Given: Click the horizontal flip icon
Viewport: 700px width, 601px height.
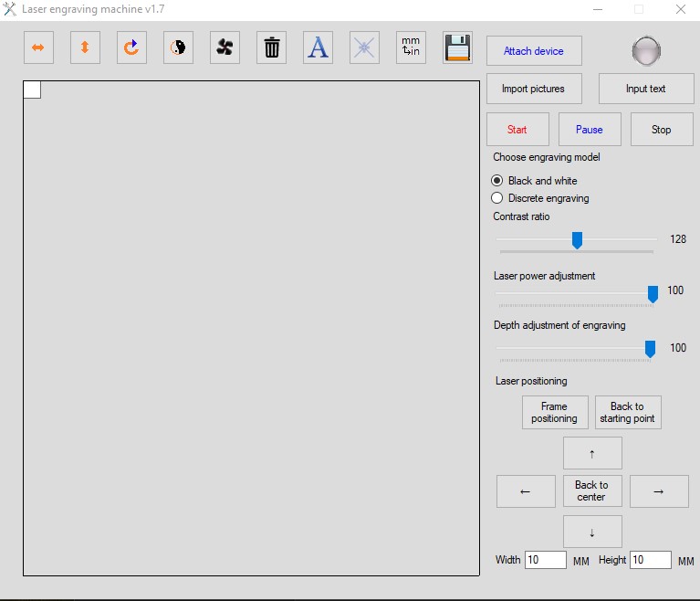Looking at the screenshot, I should (x=38, y=47).
